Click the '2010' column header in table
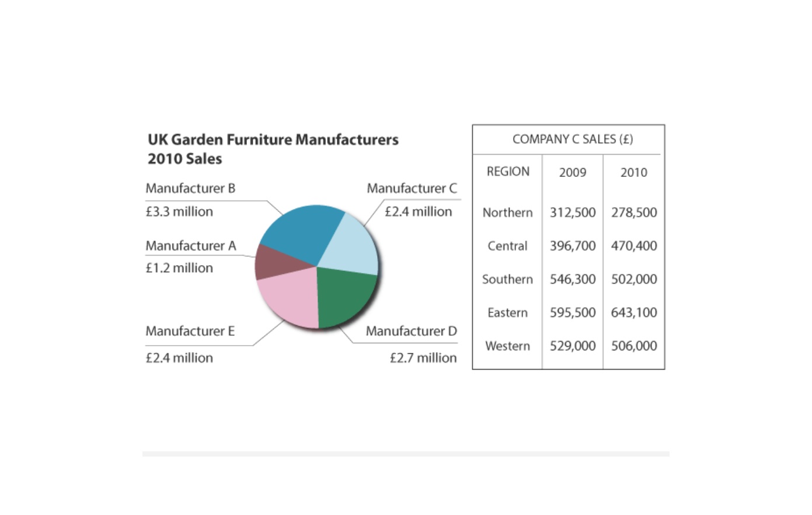The height and width of the screenshot is (515, 812). (634, 172)
